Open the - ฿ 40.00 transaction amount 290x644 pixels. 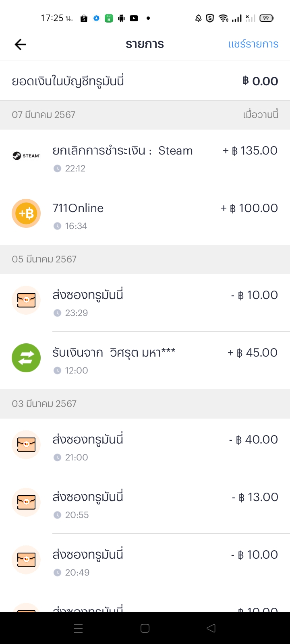click(253, 440)
